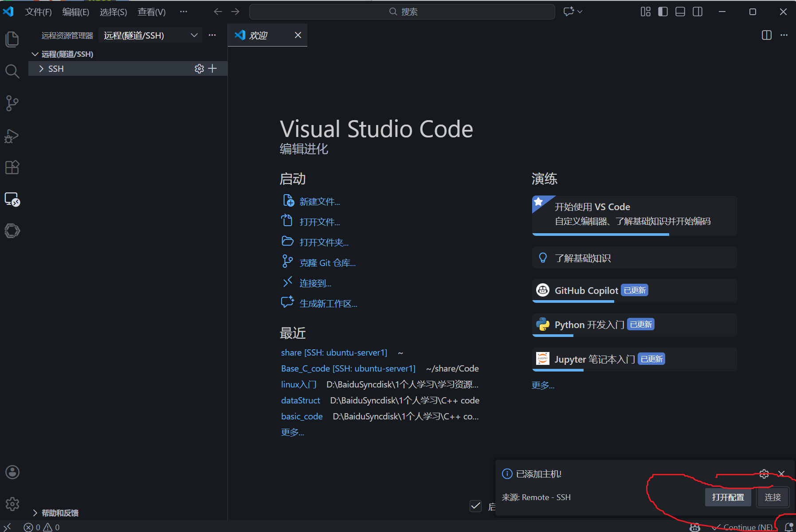This screenshot has height=532, width=796.
Task: Open Remote Explorer more actions ellipsis
Action: 212,35
